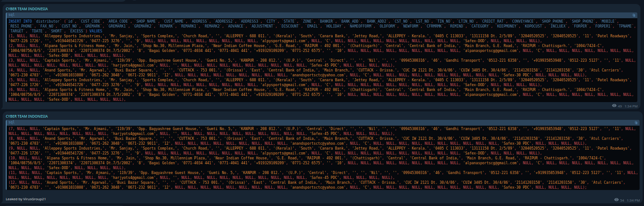This screenshot has height=206, width=644.
Task: Click the 49 view count number
Action: (620, 106)
